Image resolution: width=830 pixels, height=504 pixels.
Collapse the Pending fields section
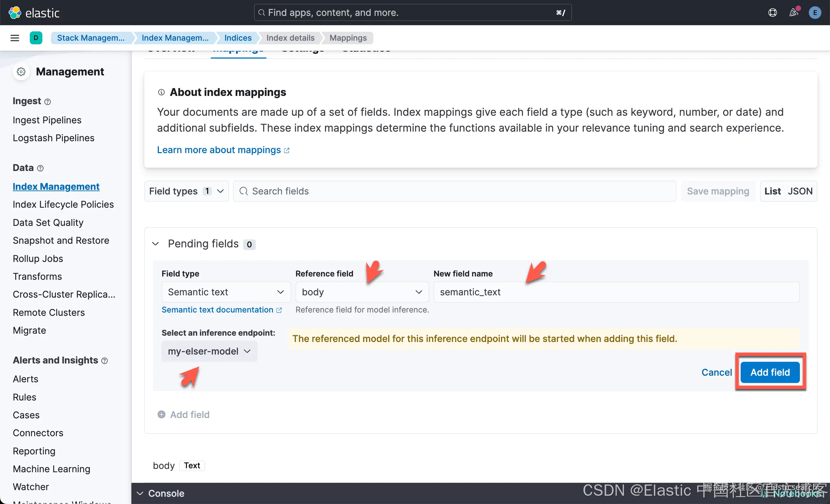pyautogui.click(x=155, y=244)
